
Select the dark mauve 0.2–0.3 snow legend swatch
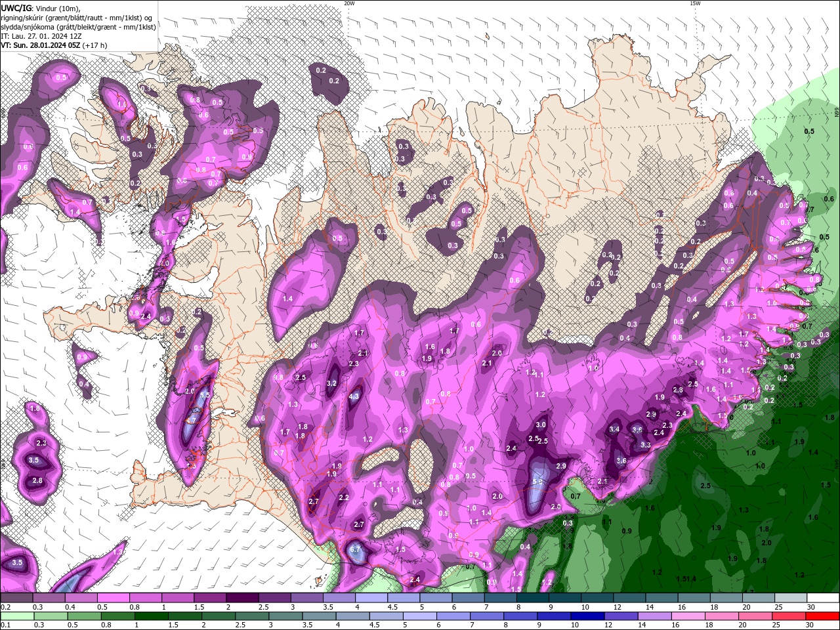16,598
